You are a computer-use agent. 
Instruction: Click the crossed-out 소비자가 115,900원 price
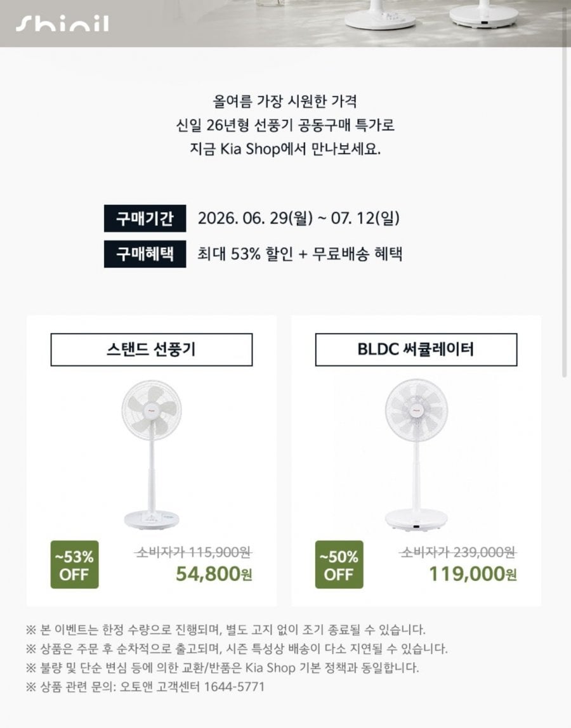[x=194, y=552]
